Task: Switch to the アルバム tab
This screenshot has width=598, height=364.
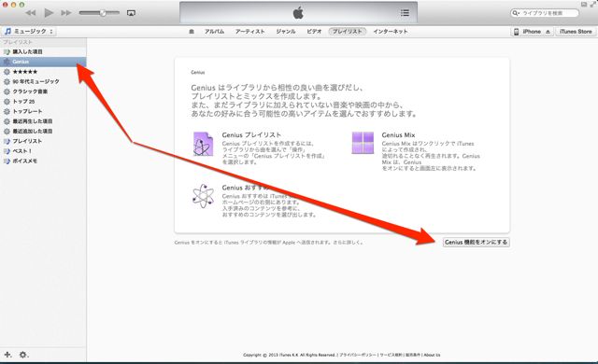Action: tap(214, 31)
